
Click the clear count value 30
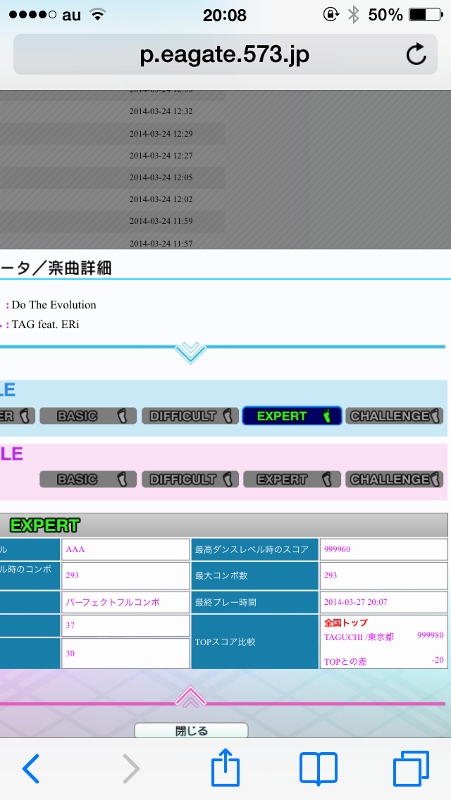coord(70,653)
